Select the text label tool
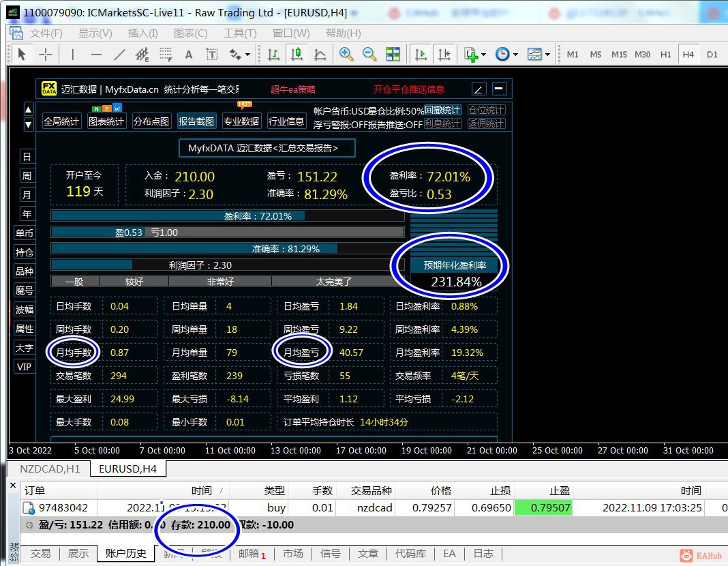Image resolution: width=728 pixels, height=566 pixels. [x=212, y=55]
